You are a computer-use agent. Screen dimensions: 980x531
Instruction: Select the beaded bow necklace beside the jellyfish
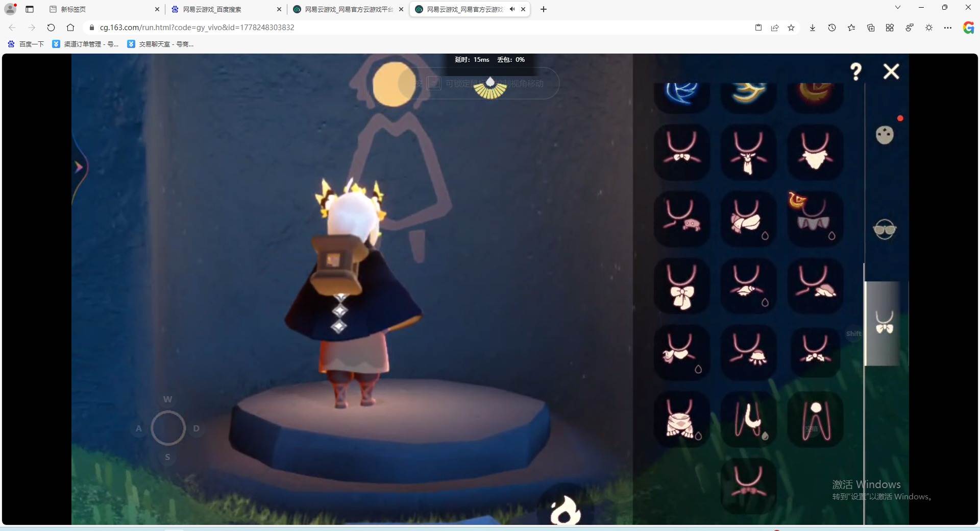pos(816,352)
